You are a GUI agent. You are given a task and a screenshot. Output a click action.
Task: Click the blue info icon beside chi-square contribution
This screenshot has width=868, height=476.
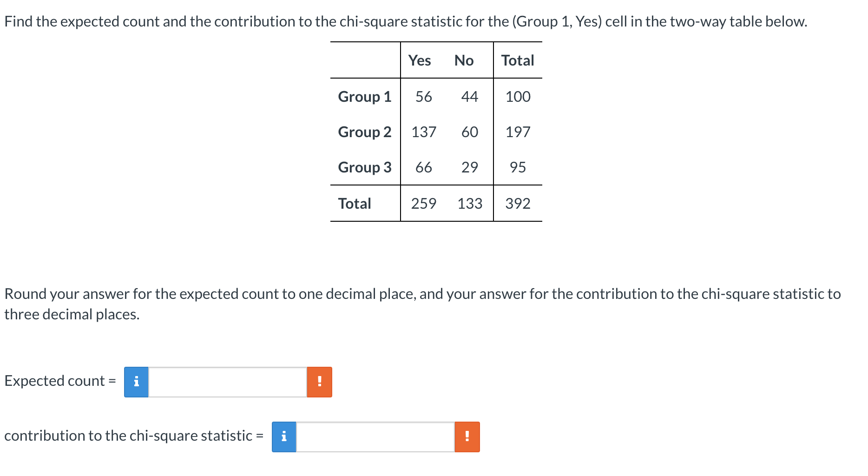pyautogui.click(x=284, y=437)
